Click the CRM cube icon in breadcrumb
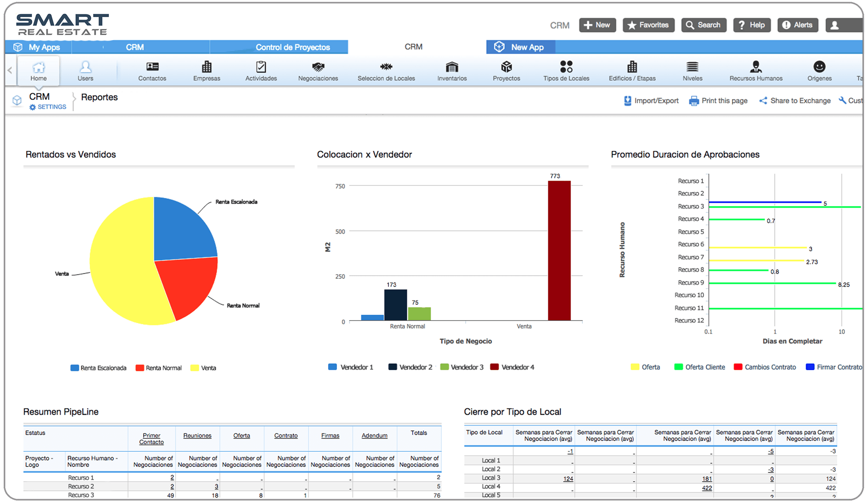The height and width of the screenshot is (503, 868). (17, 101)
